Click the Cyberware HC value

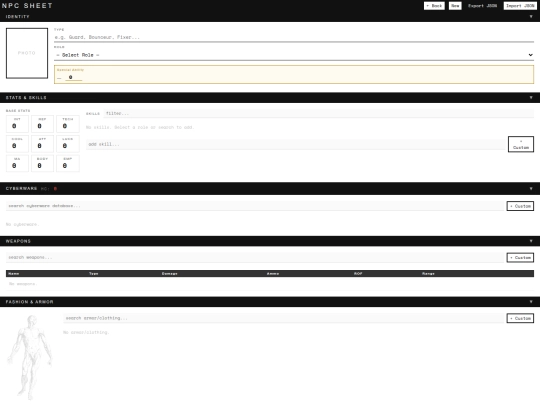tap(55, 189)
